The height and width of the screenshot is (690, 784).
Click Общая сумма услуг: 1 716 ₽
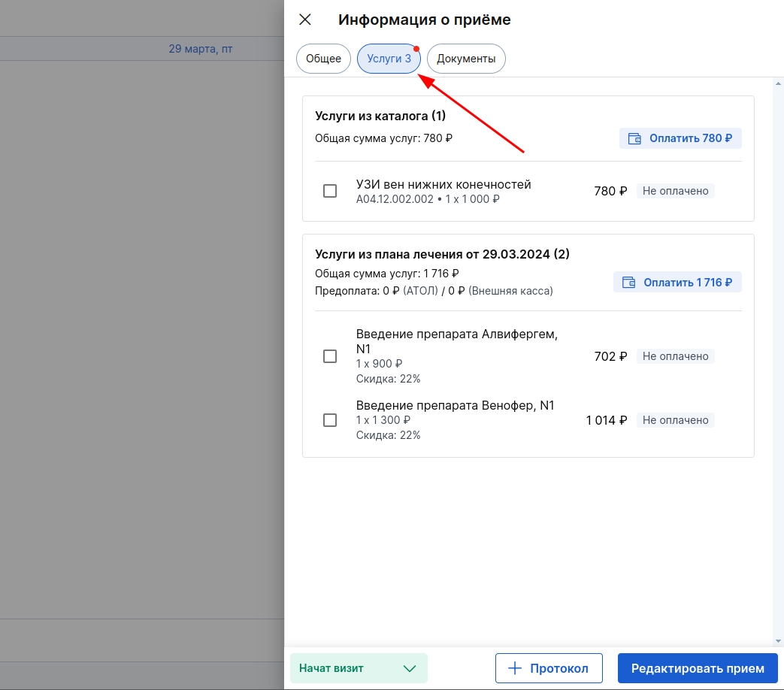(x=386, y=274)
